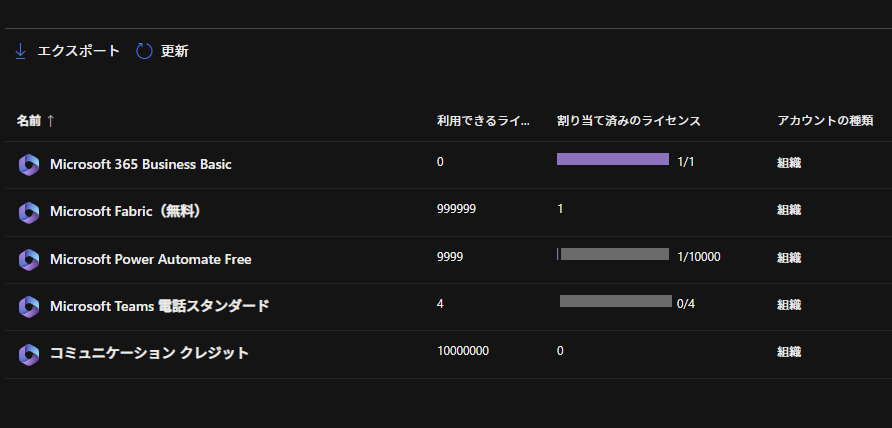
Task: Click the 割り当て済みのライセンス column header
Action: 629,121
